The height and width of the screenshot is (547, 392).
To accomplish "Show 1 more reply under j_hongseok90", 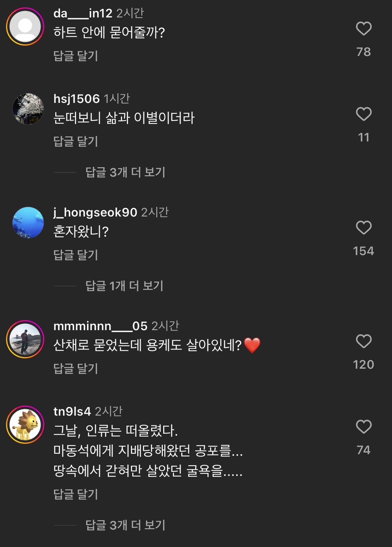I will point(124,286).
